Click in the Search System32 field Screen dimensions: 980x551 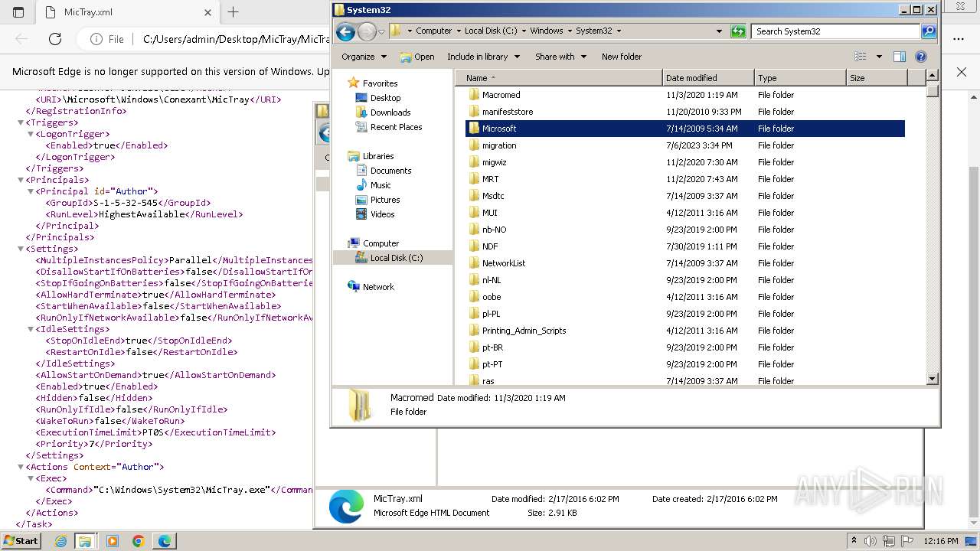click(837, 31)
